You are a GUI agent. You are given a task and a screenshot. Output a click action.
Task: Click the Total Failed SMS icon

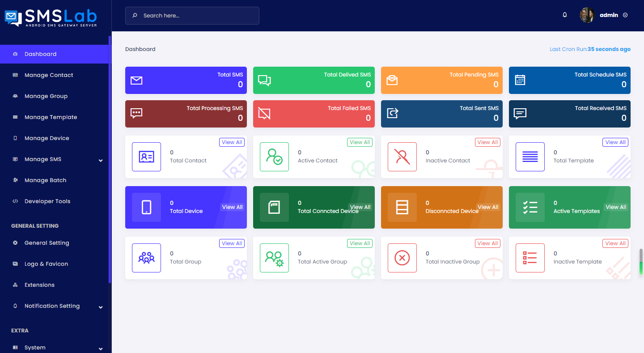click(x=264, y=114)
